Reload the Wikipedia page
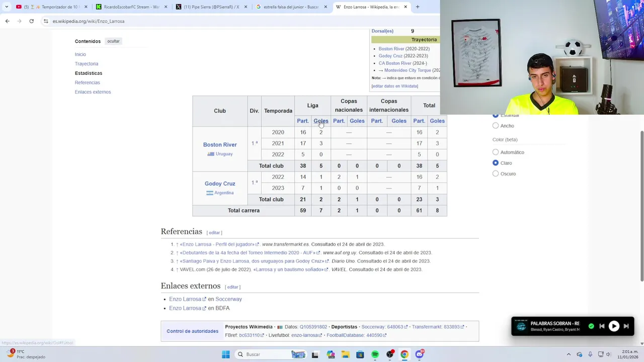The image size is (644, 362). pos(31,21)
